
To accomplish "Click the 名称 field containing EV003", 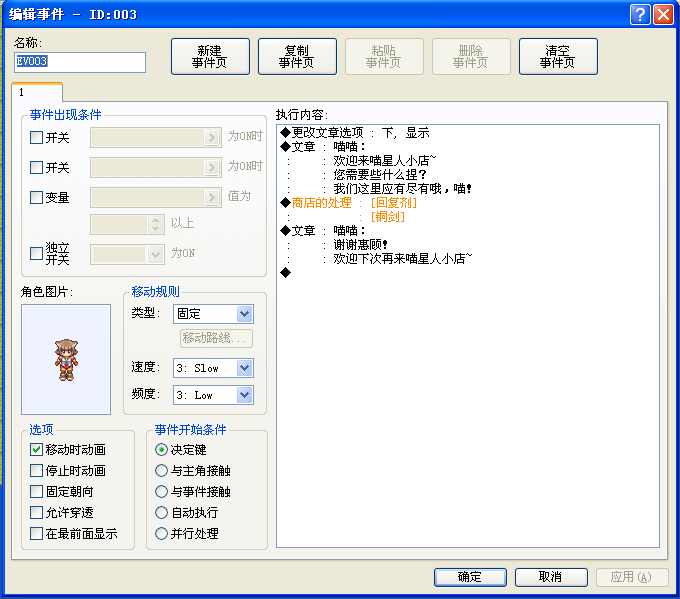I will [80, 62].
